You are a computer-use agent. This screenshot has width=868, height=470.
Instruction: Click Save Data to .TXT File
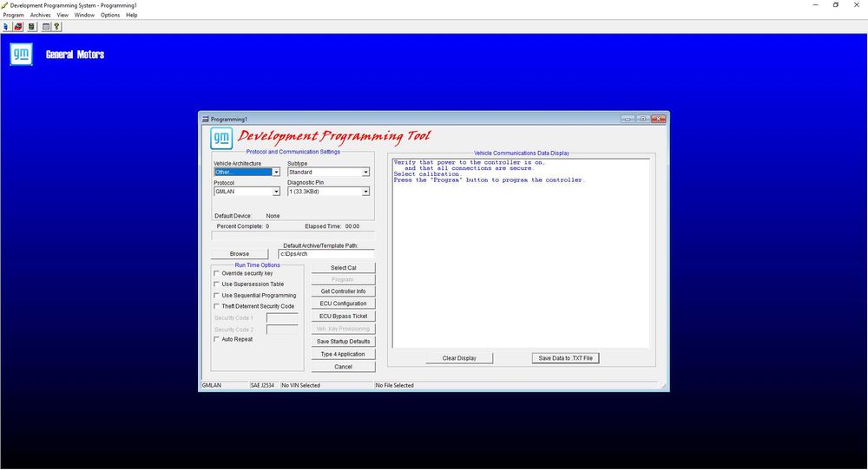pos(565,358)
